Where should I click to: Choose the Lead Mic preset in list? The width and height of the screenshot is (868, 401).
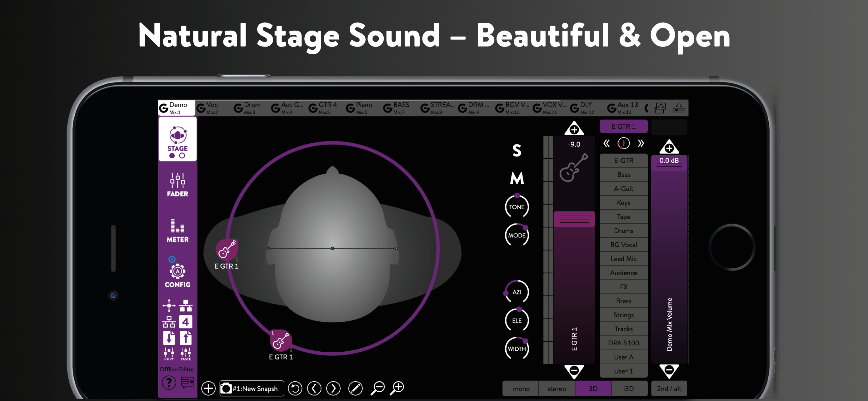(x=623, y=259)
